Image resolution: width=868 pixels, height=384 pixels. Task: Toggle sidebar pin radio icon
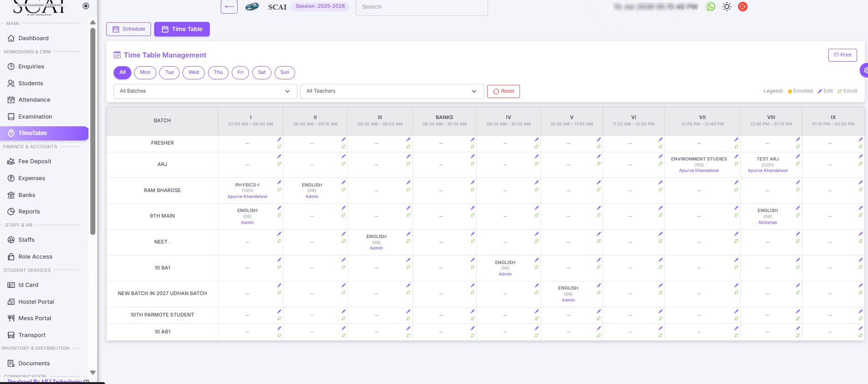86,6
